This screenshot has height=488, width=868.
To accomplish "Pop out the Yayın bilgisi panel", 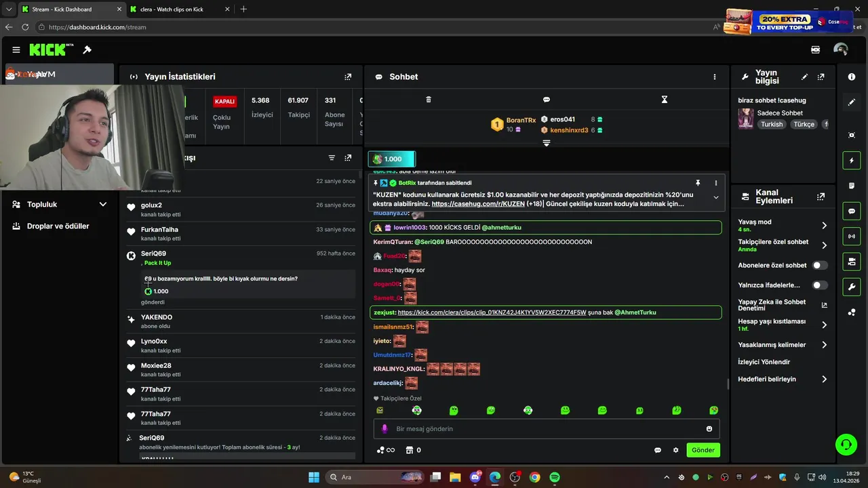I will pyautogui.click(x=821, y=77).
